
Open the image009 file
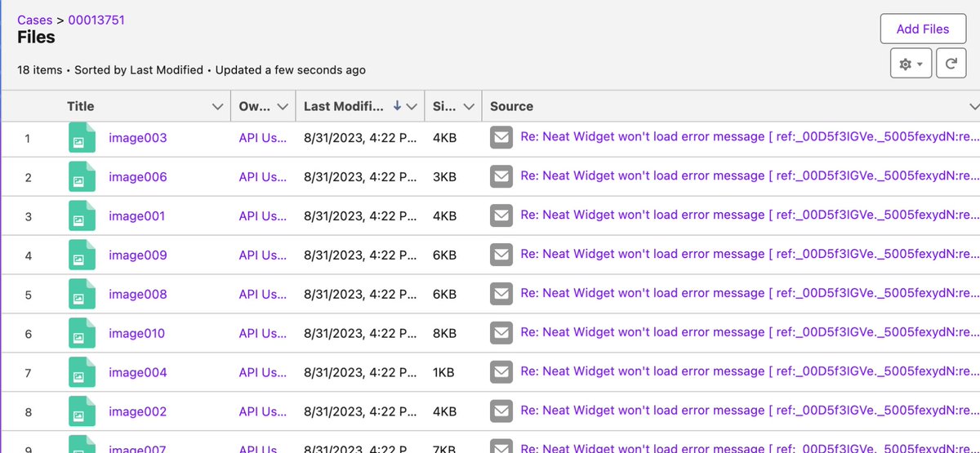(x=137, y=255)
